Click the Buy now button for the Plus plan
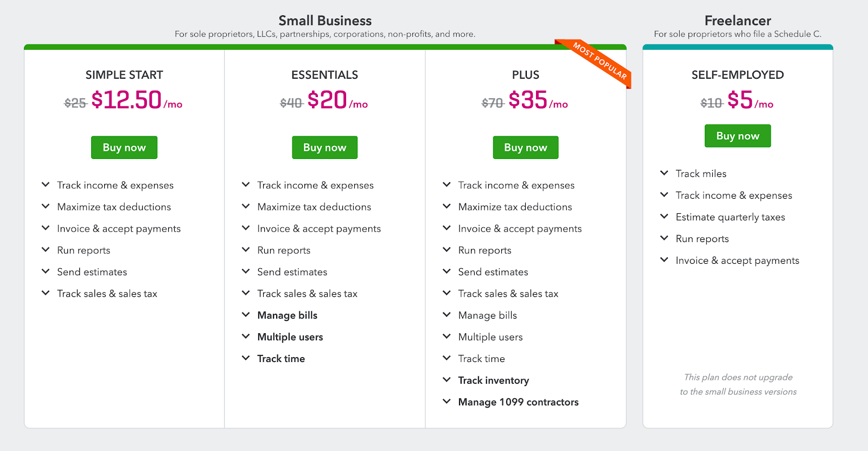 525,147
